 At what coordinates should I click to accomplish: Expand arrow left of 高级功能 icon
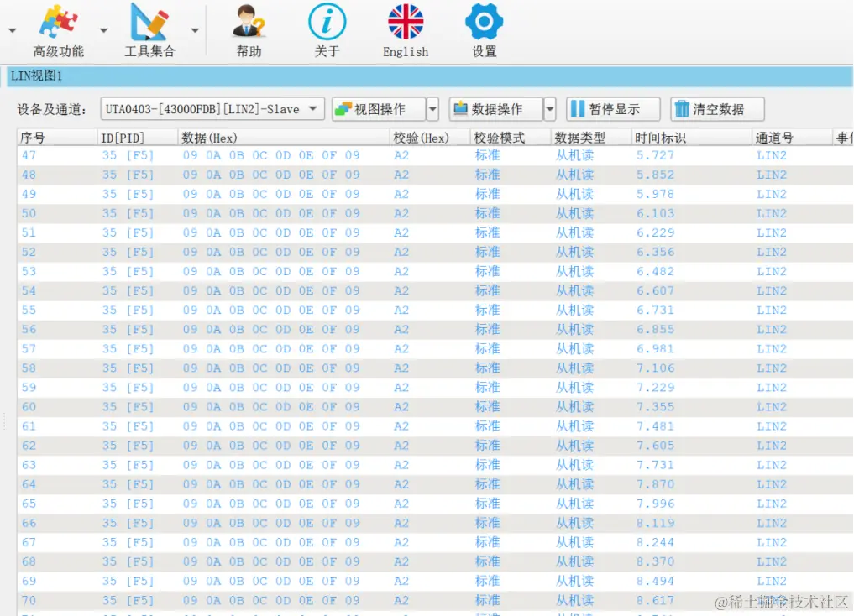pos(12,30)
